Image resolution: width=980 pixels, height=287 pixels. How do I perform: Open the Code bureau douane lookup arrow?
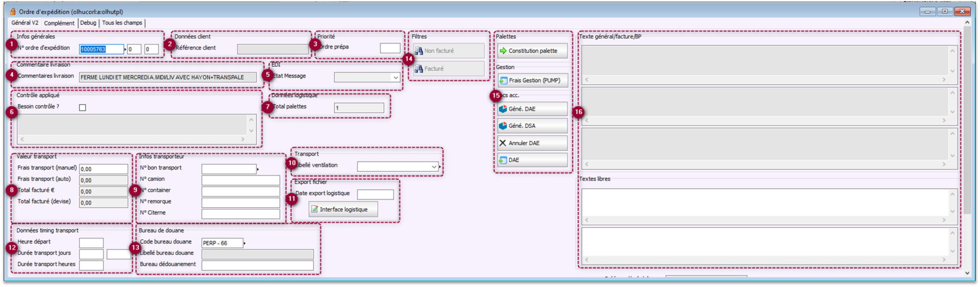tap(245, 243)
